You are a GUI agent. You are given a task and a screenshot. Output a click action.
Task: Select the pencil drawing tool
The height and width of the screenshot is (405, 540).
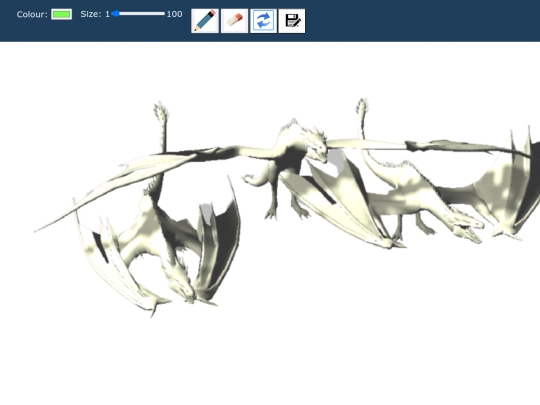[205, 21]
